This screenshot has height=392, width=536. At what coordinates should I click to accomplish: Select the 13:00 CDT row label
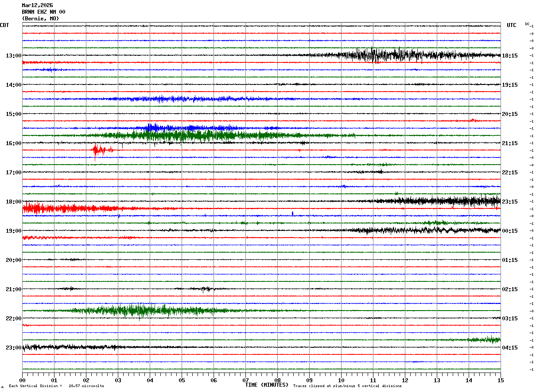coord(14,56)
